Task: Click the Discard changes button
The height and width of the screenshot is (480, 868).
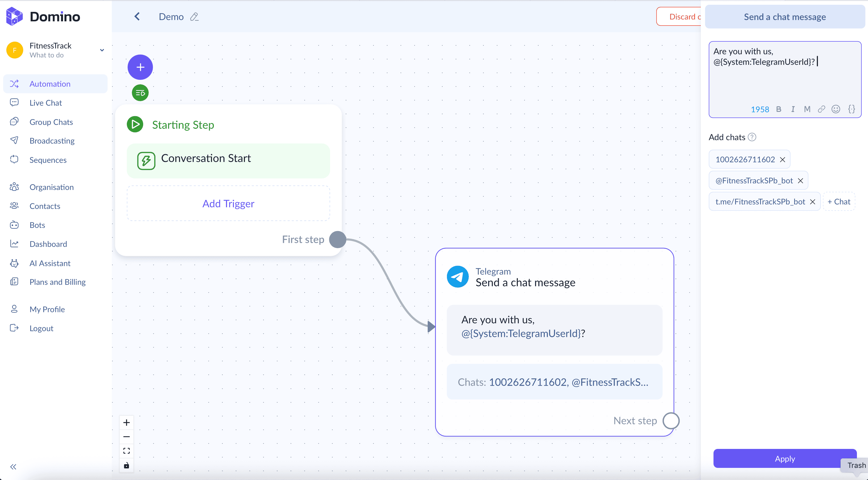Action: tap(679, 17)
